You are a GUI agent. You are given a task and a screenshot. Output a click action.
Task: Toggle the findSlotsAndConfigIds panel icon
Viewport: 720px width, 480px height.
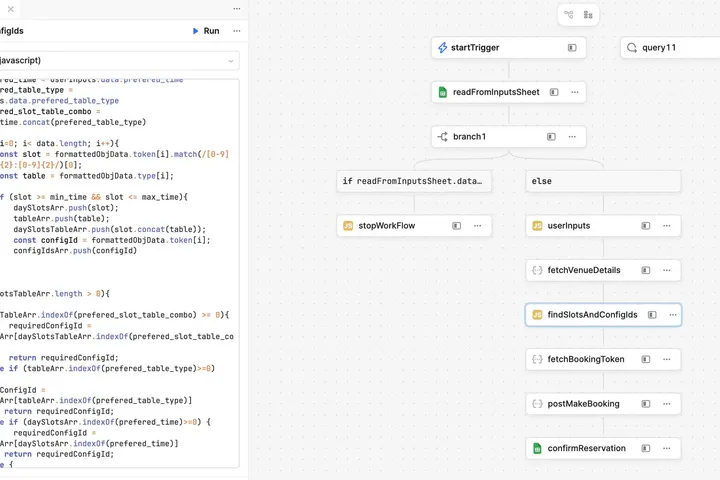click(652, 315)
